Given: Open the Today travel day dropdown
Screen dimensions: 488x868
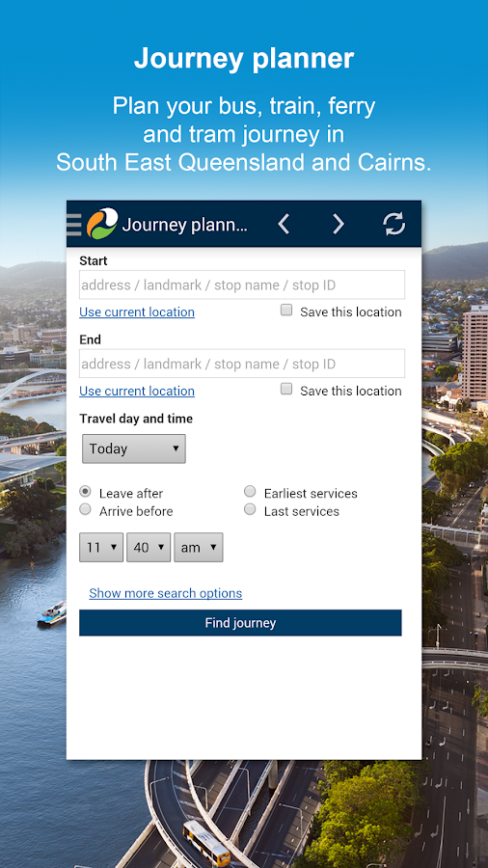Looking at the screenshot, I should tap(134, 448).
